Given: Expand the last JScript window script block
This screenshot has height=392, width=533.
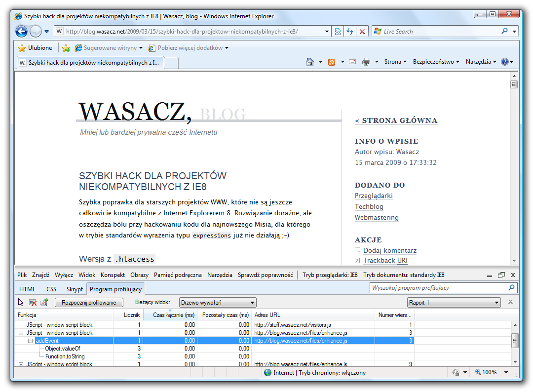Looking at the screenshot, I should (x=21, y=364).
